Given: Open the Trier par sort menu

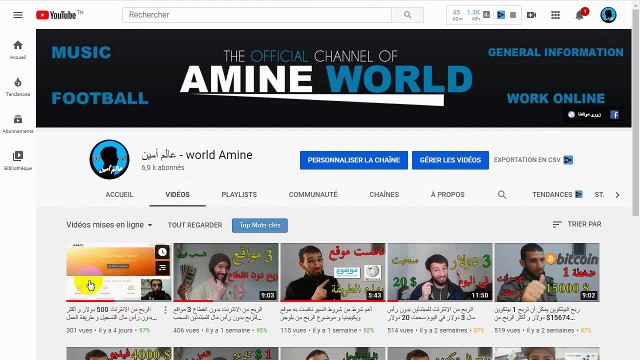Looking at the screenshot, I should coord(577,224).
